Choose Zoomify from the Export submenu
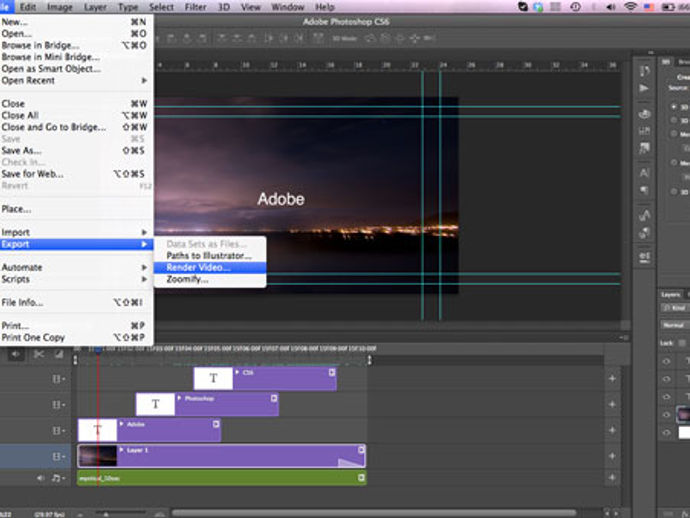 (210, 279)
